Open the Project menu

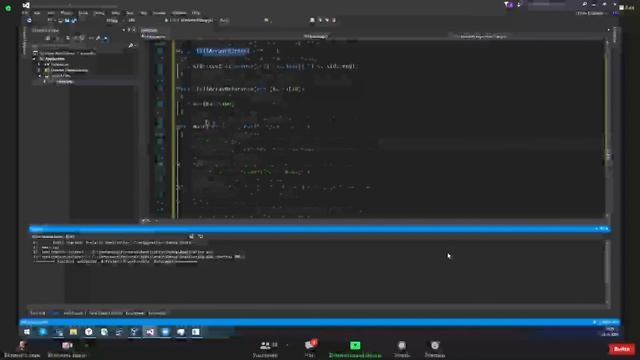pyautogui.click(x=66, y=13)
